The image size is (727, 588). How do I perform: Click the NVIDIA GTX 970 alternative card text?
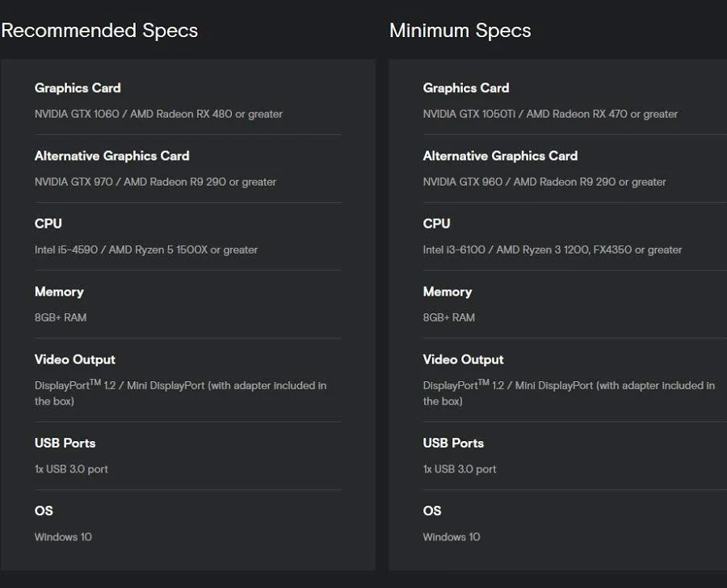pos(155,182)
